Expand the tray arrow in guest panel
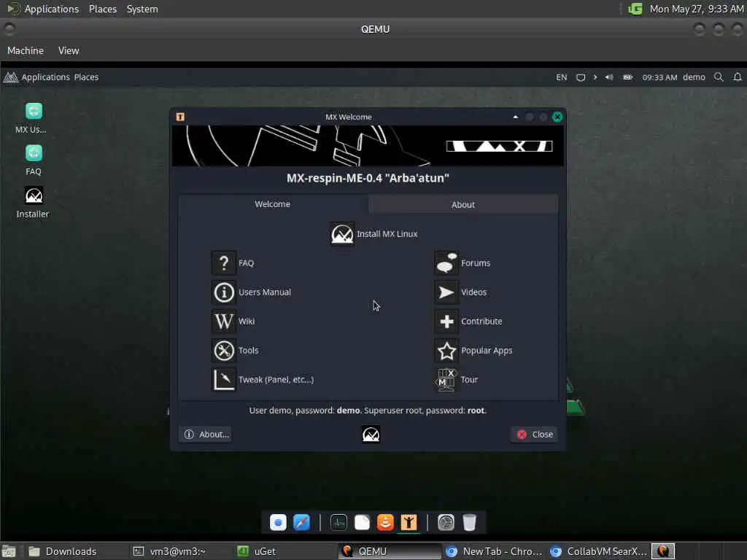 [x=595, y=77]
